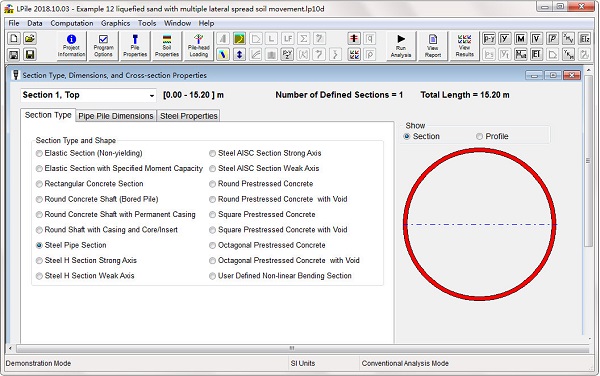Click the Mult plot toolbar icon
The width and height of the screenshot is (600, 376).
[521, 54]
